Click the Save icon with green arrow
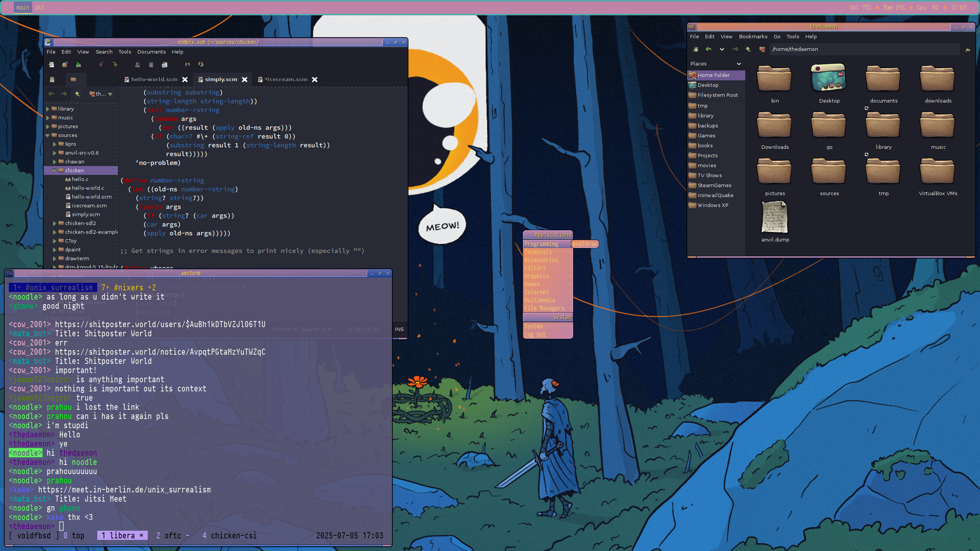The height and width of the screenshot is (551, 980). [x=78, y=64]
